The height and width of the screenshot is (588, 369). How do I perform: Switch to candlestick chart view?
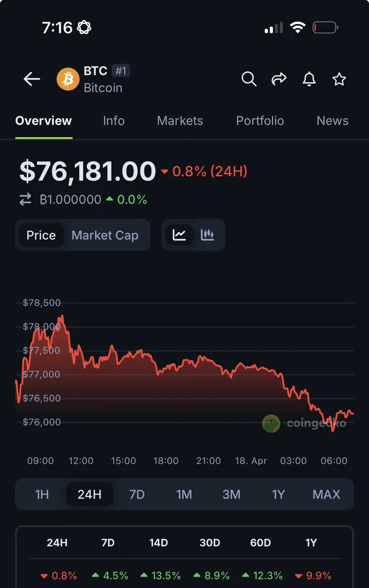point(208,235)
